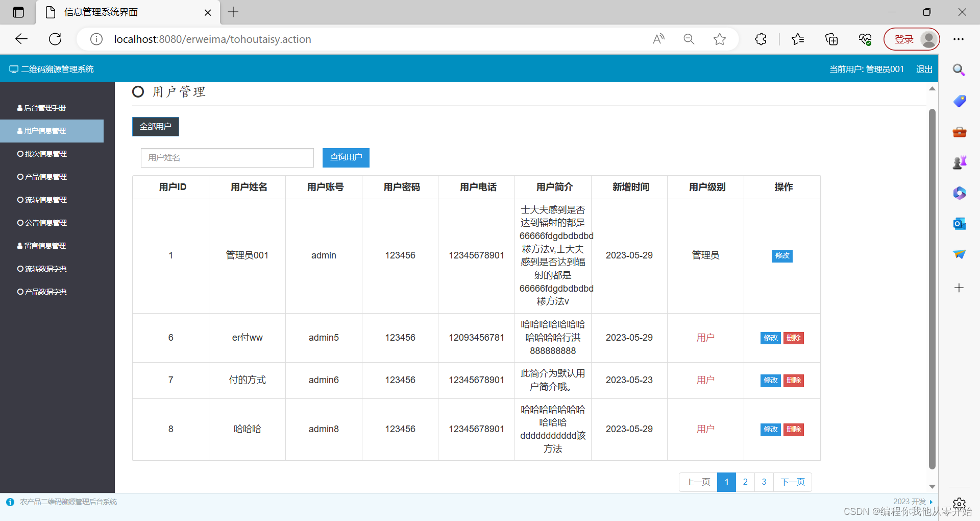
Task: Click the browser address bar URL
Action: point(213,39)
